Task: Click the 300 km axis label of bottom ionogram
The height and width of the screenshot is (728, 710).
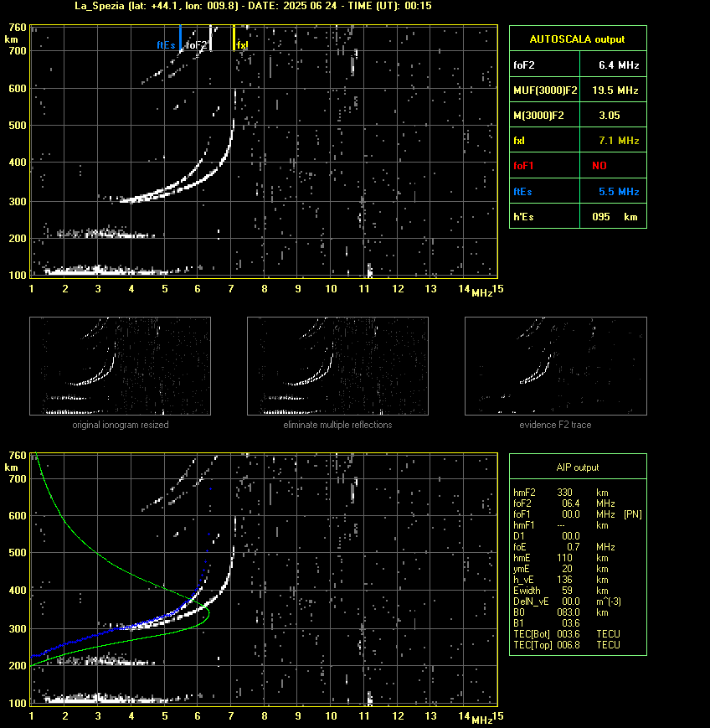Action: 18,628
